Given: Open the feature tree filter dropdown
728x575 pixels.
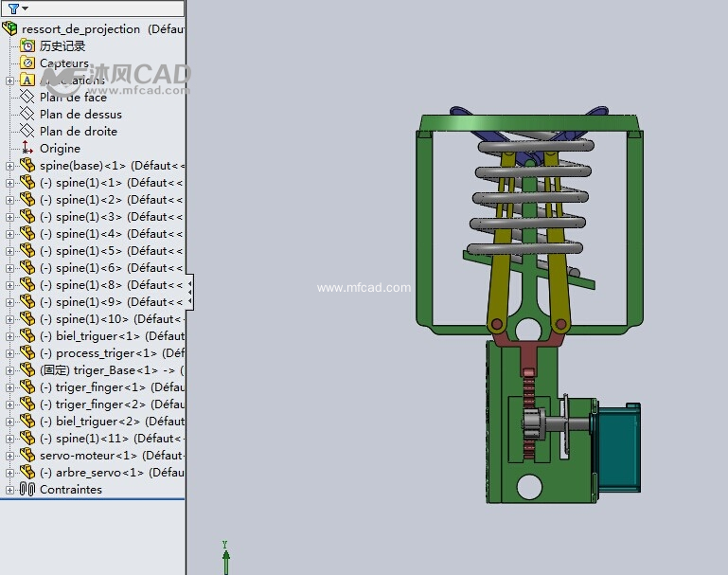Looking at the screenshot, I should pyautogui.click(x=25, y=9).
